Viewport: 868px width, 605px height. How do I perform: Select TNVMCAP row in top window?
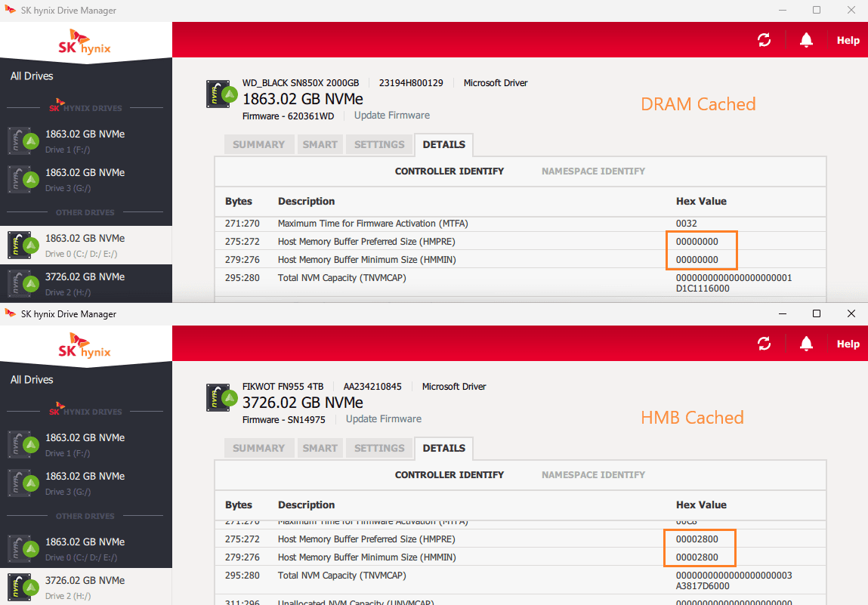tap(520, 282)
